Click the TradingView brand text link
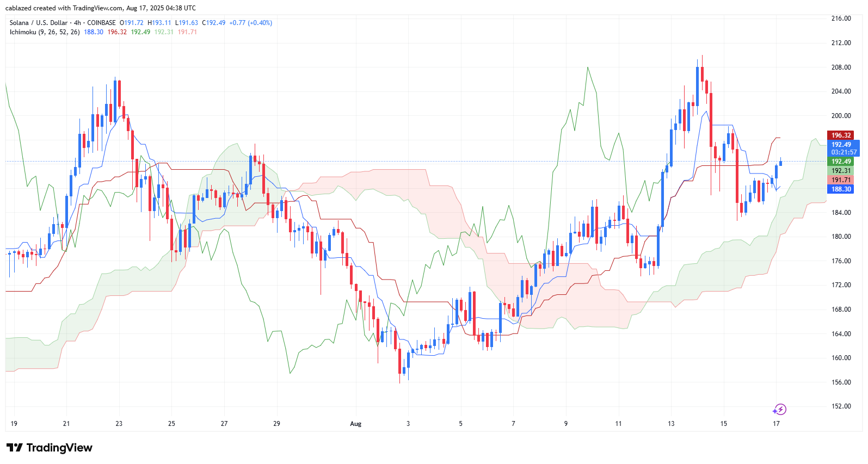The width and height of the screenshot is (868, 464). point(59,448)
